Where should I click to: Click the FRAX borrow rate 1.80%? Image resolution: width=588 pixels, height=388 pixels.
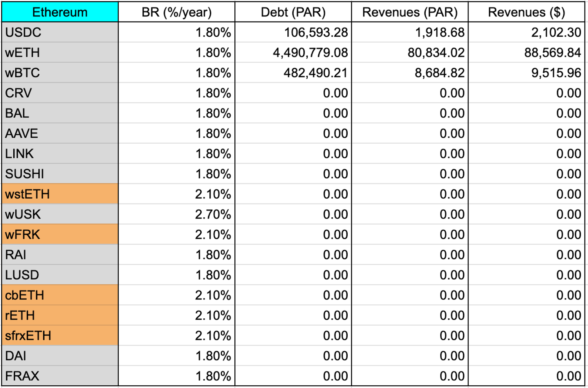tap(176, 376)
